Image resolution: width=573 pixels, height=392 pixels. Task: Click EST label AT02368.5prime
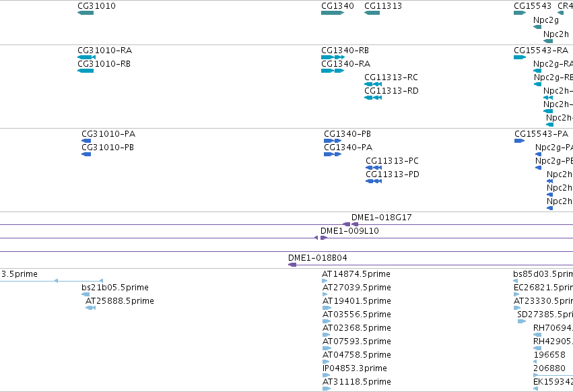pos(357,328)
